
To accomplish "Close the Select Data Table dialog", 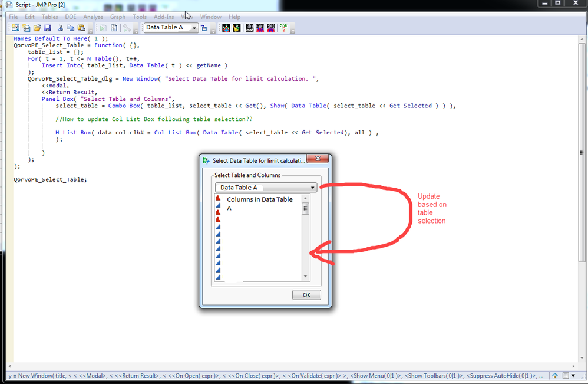I will [318, 159].
